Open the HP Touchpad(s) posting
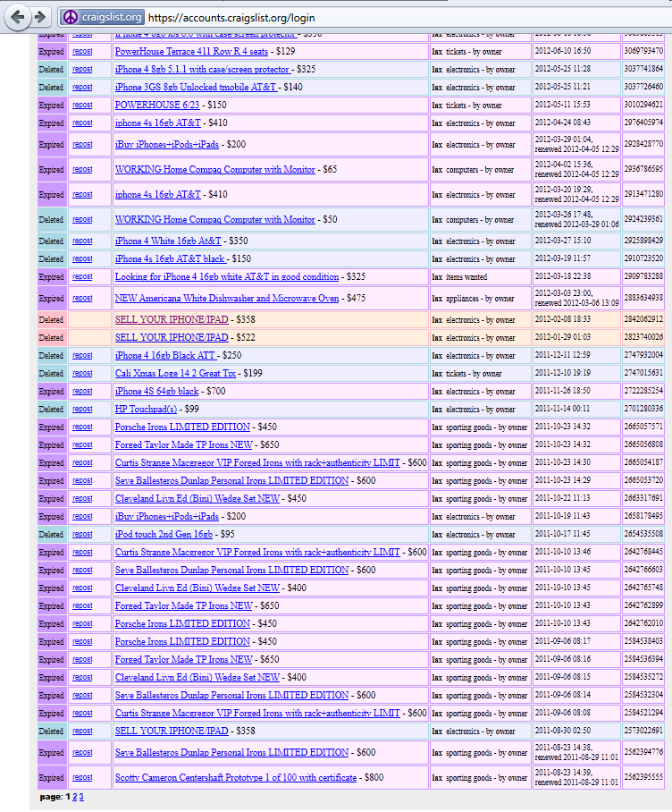Screen dimensions: 672x812 pos(146,410)
